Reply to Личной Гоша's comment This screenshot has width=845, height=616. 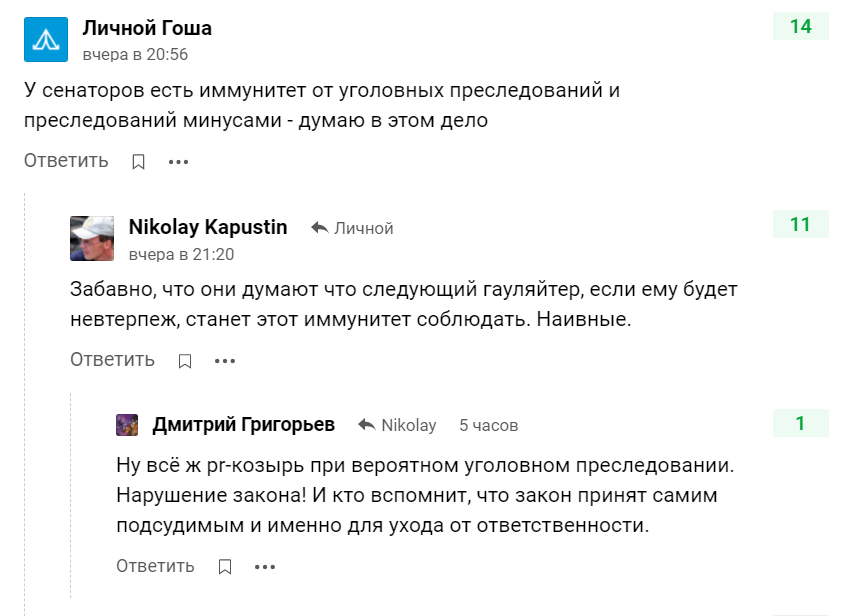tap(66, 161)
